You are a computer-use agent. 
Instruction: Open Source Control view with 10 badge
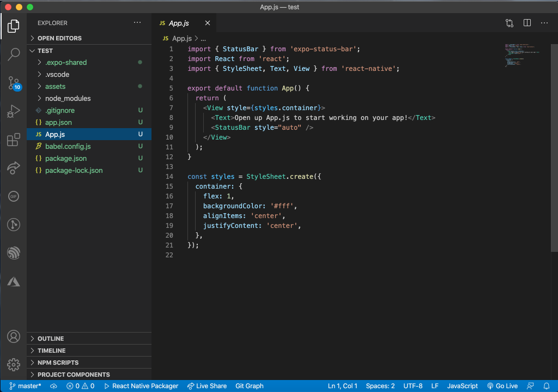(14, 83)
